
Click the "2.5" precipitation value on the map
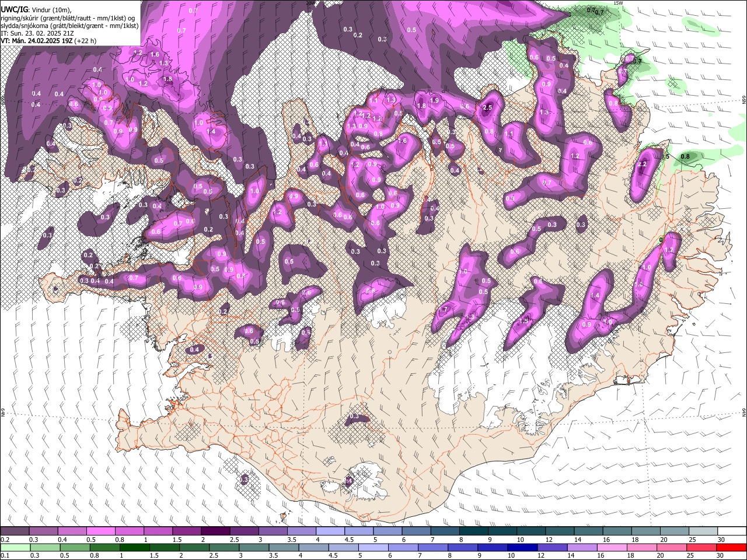coord(488,107)
